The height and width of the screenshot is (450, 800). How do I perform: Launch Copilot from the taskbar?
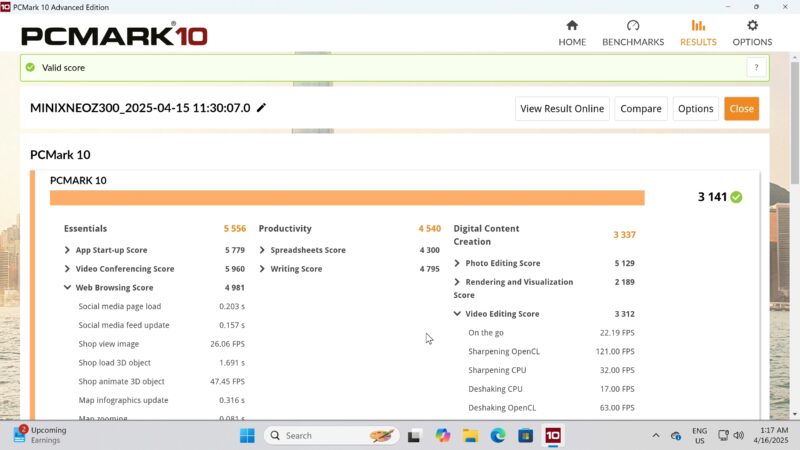(x=442, y=436)
